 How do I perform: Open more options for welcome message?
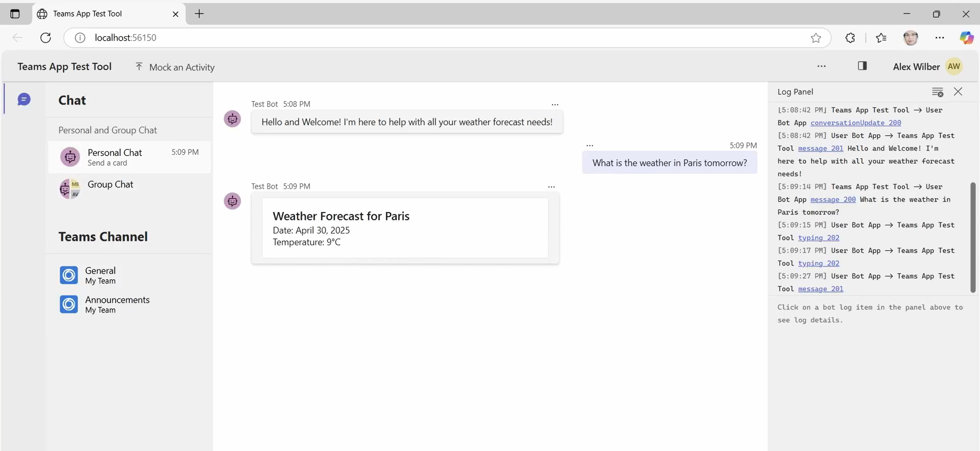pyautogui.click(x=555, y=105)
